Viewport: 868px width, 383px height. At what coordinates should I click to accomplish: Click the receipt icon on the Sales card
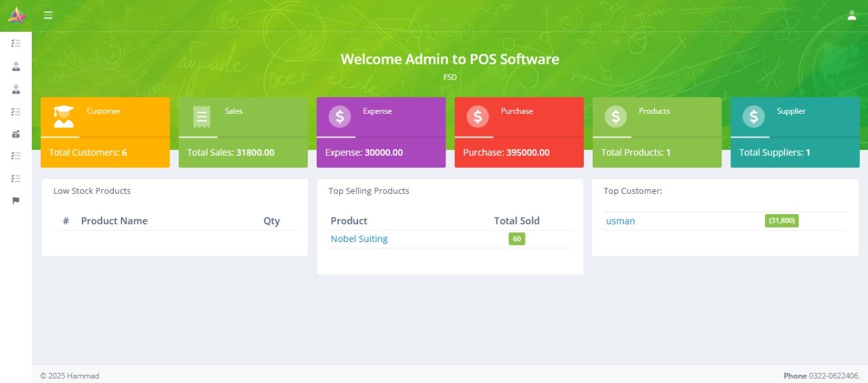click(201, 117)
